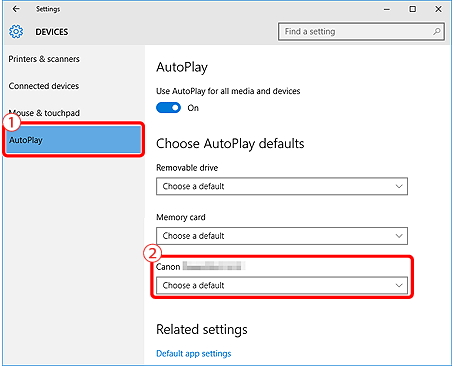Open the Default app settings link
The width and height of the screenshot is (452, 366).
(194, 353)
